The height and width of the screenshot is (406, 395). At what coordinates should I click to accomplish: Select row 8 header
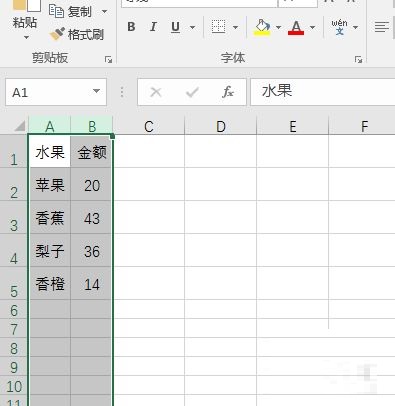click(x=14, y=347)
